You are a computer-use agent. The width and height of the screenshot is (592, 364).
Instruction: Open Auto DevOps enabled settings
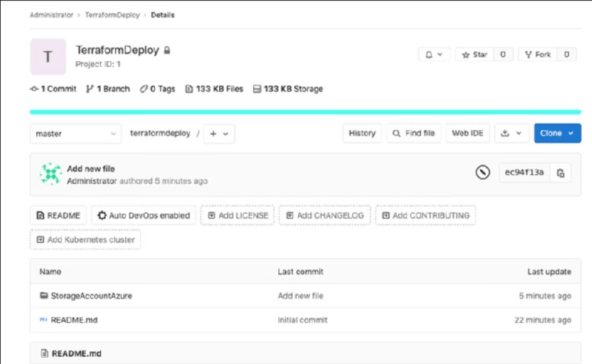143,215
